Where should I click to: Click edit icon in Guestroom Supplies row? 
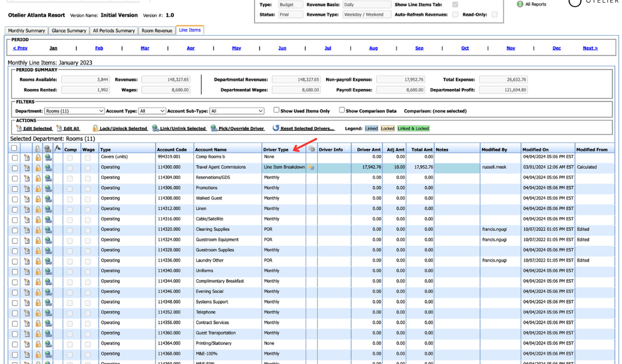(27, 251)
